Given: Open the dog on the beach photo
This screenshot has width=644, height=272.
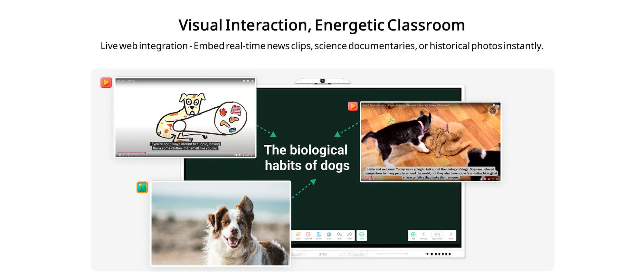Looking at the screenshot, I should (x=221, y=224).
